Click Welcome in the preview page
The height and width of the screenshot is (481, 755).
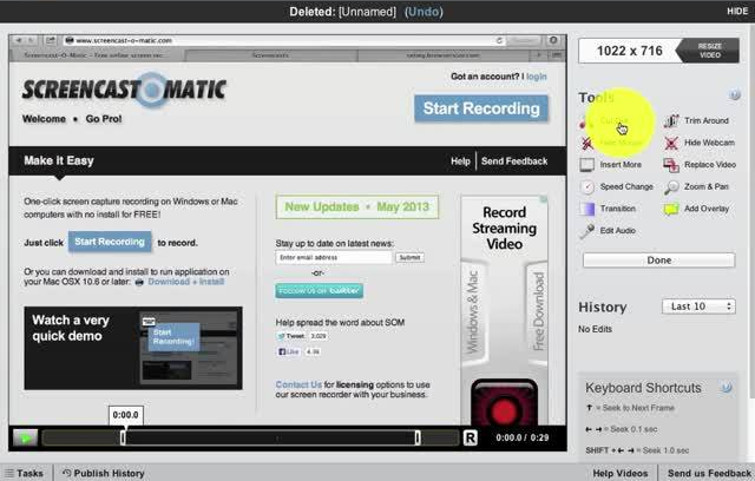44,119
